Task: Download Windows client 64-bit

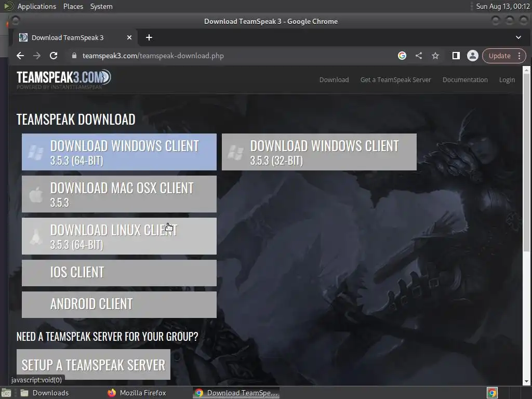Action: pyautogui.click(x=119, y=152)
